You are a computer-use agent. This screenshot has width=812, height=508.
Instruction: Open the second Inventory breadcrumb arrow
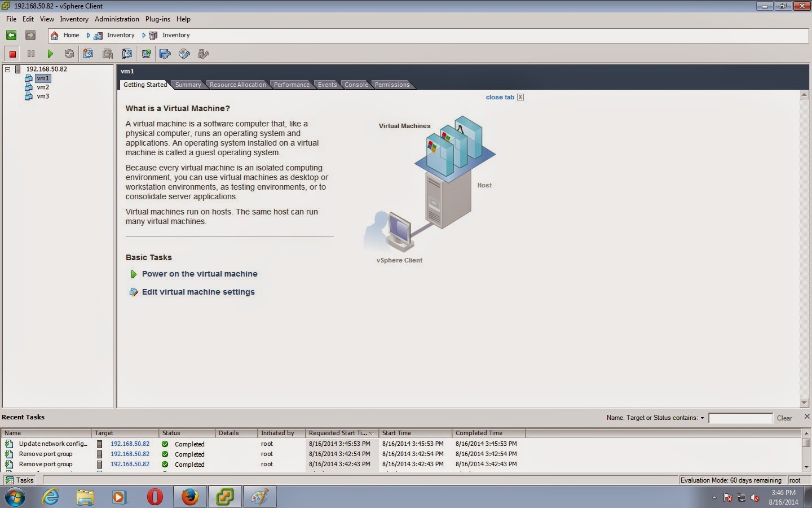click(x=144, y=36)
